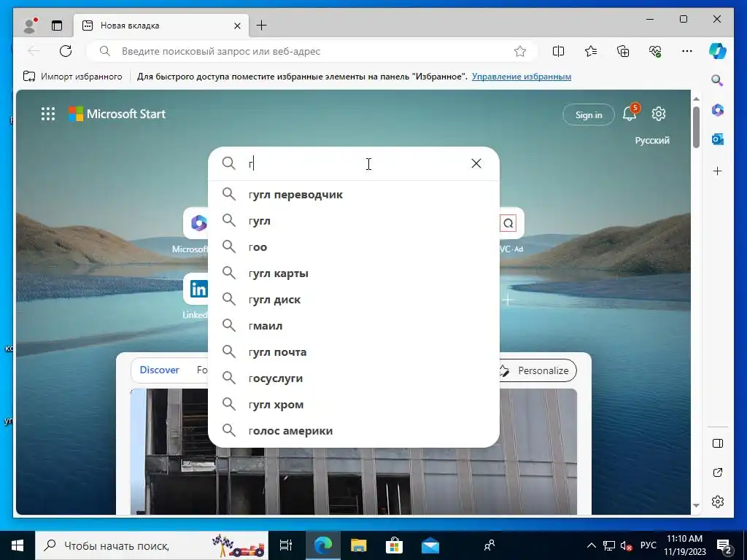Viewport: 747px width, 560px height.
Task: Select suggestion гугл переводчик
Action: (354, 194)
